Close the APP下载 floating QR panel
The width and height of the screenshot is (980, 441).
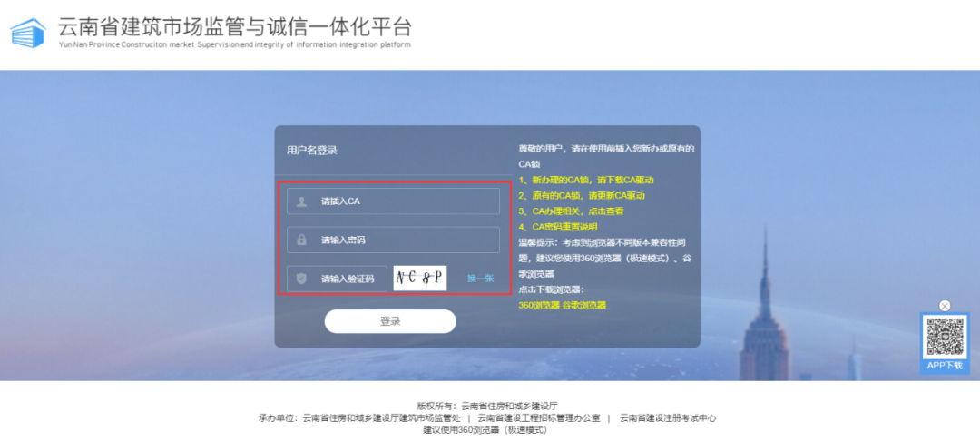pyautogui.click(x=945, y=306)
